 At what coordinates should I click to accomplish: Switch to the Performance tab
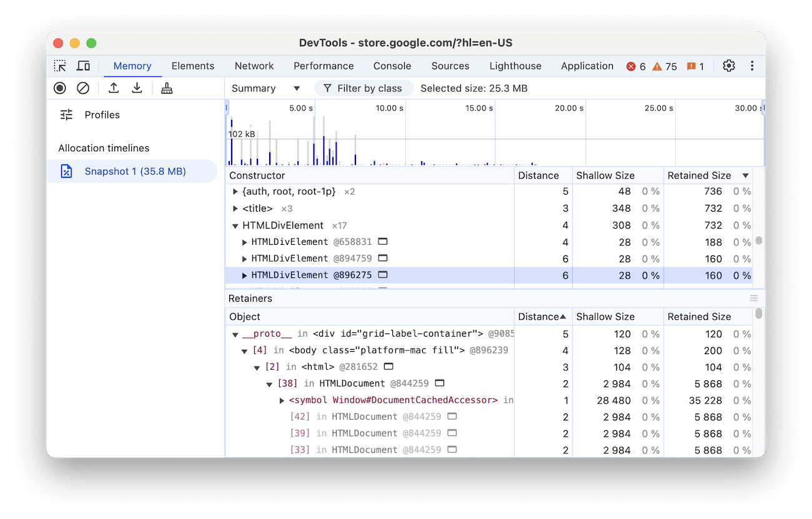324,66
